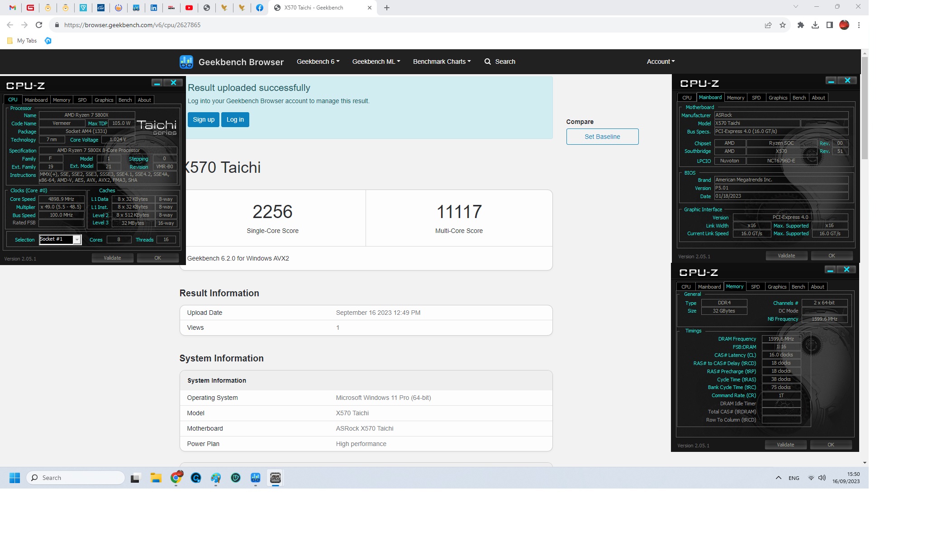The image size is (932, 560).
Task: Open the Chrome profile avatar
Action: [844, 25]
